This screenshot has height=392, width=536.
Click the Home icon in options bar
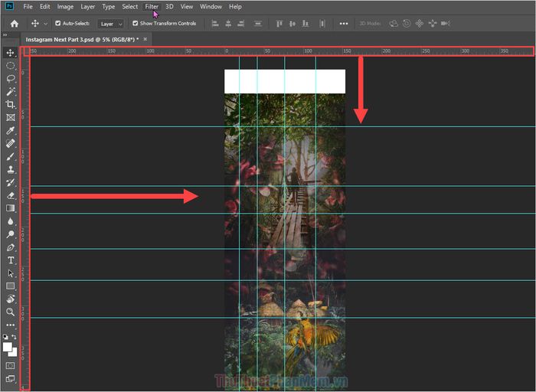(15, 24)
